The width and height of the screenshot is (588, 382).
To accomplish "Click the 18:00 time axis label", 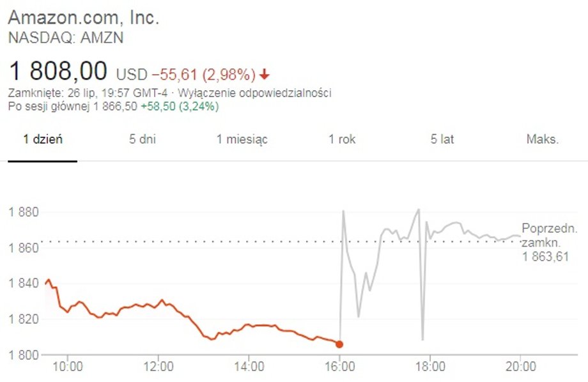I will click(430, 366).
